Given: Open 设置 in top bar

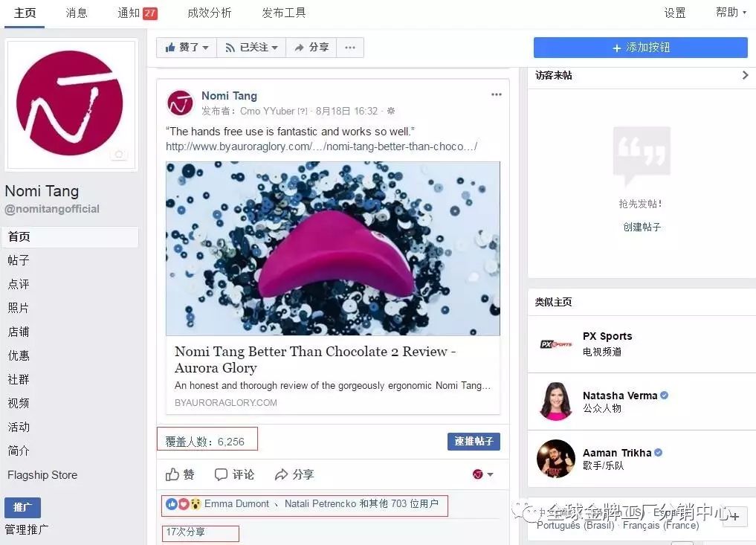Looking at the screenshot, I should point(674,13).
